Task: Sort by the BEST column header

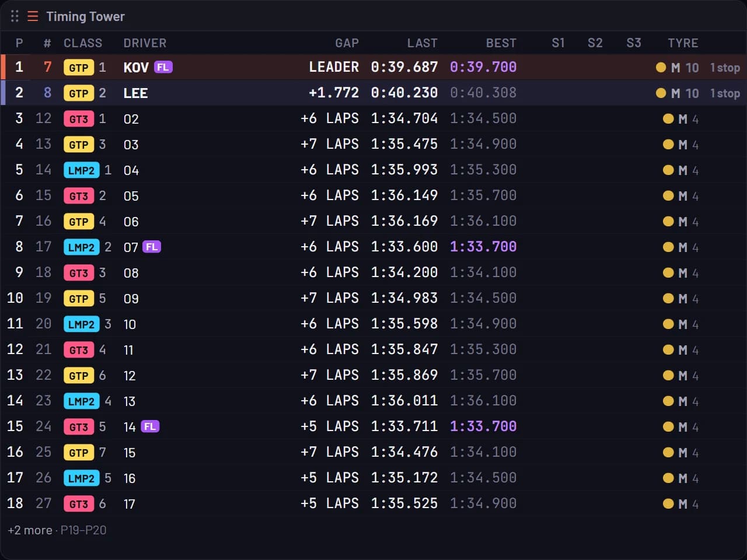Action: 501,43
